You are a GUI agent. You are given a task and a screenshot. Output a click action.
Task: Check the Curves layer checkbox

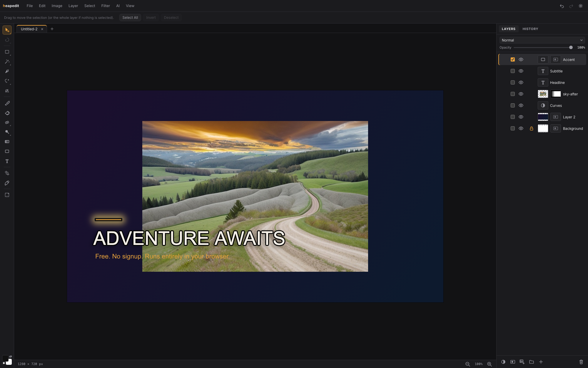[x=513, y=105]
